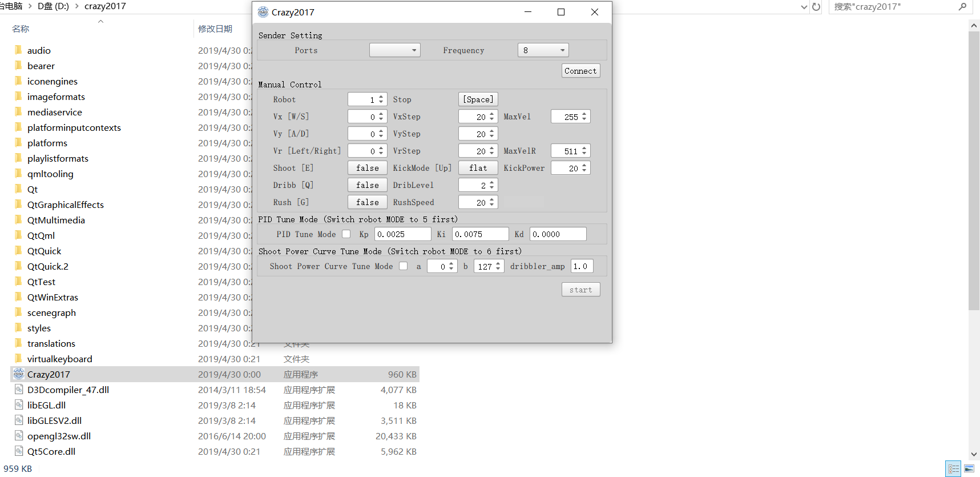Click the Kp input field
980x477 pixels.
[402, 234]
